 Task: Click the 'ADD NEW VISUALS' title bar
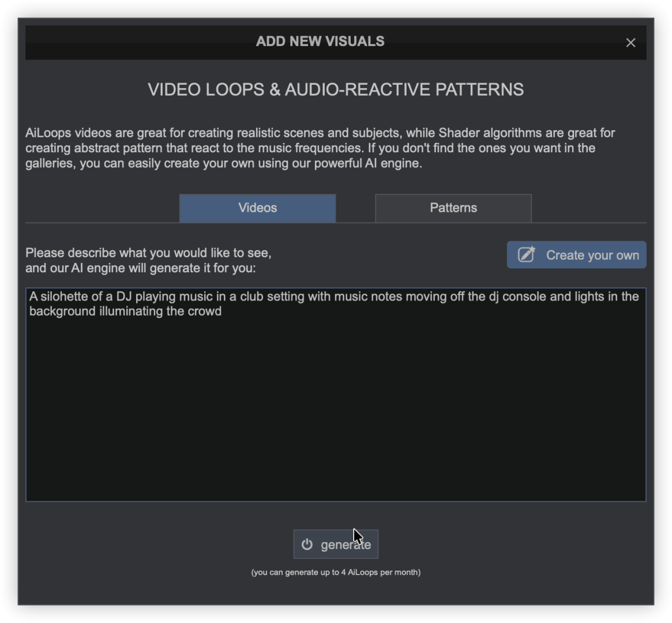[320, 42]
